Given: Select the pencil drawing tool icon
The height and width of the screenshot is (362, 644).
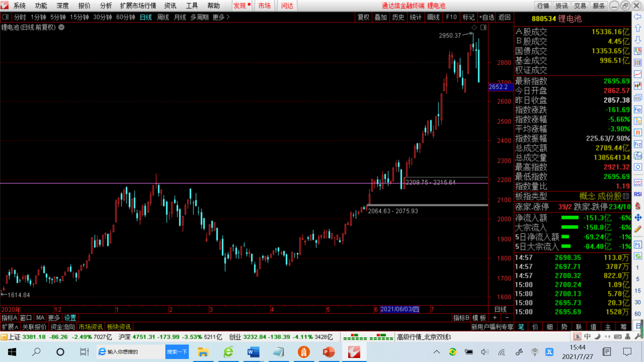Looking at the screenshot, I should [638, 229].
